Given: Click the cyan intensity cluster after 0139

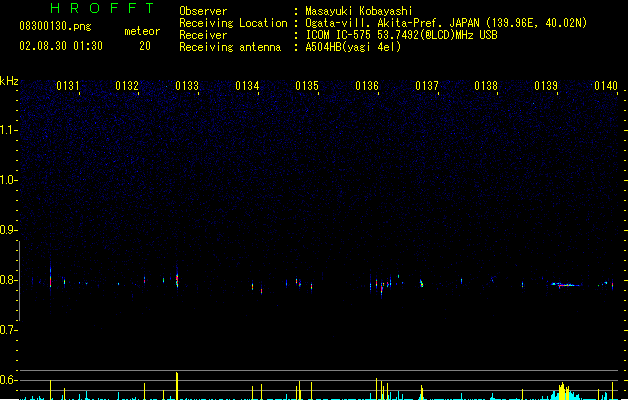Looking at the screenshot, I should (564, 392).
